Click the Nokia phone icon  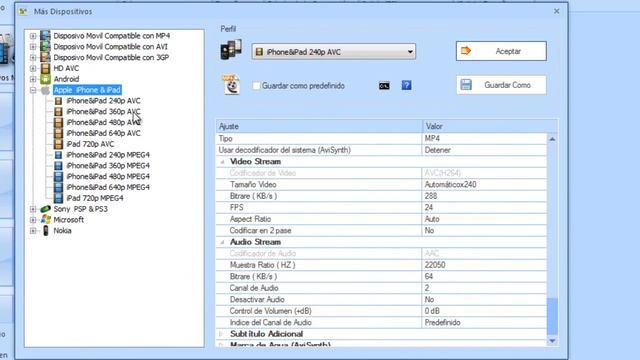[46, 231]
